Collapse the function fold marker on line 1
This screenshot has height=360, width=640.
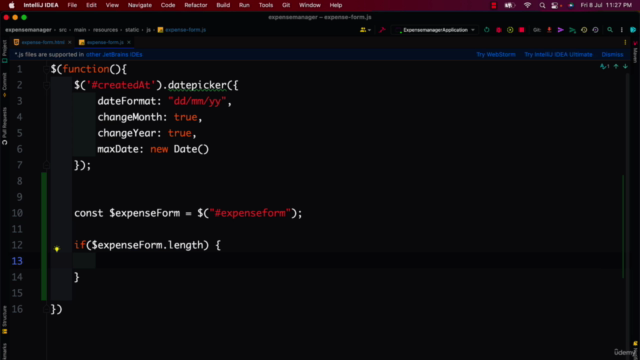(46, 69)
